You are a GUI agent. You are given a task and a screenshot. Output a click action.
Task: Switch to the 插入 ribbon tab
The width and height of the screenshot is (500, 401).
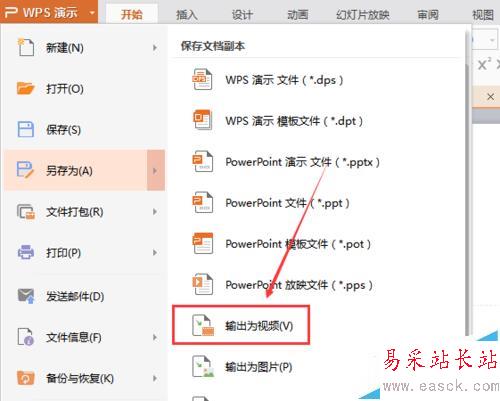pyautogui.click(x=187, y=15)
